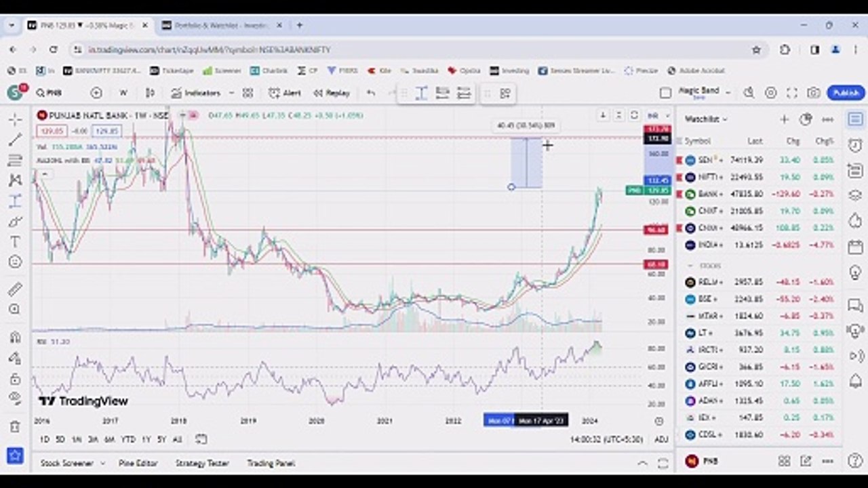Image resolution: width=868 pixels, height=488 pixels.
Task: Toggle stay in drawing mode
Action: [x=15, y=357]
